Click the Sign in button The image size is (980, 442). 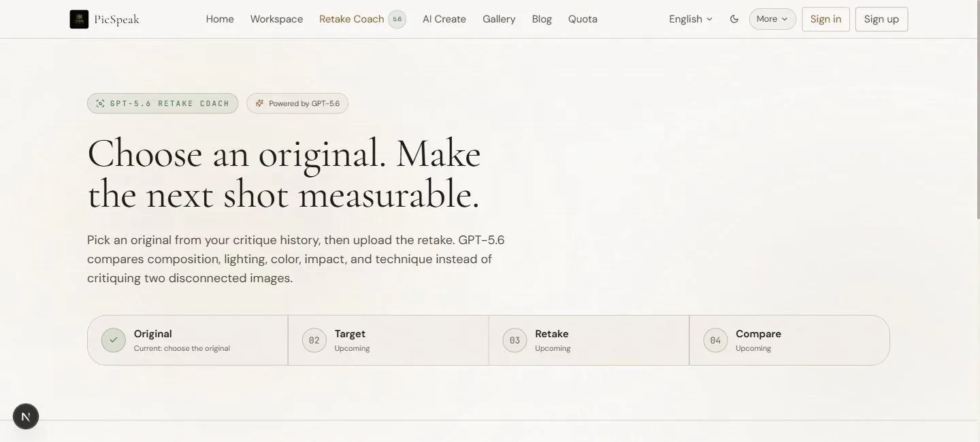click(826, 19)
